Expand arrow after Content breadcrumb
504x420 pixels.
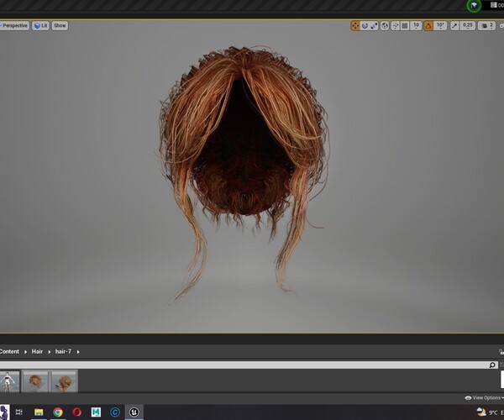coord(25,352)
